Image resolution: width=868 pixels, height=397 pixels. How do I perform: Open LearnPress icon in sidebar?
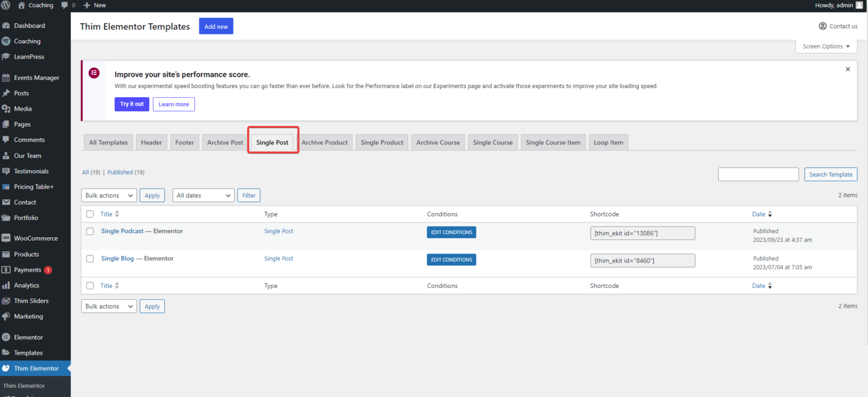(x=6, y=56)
